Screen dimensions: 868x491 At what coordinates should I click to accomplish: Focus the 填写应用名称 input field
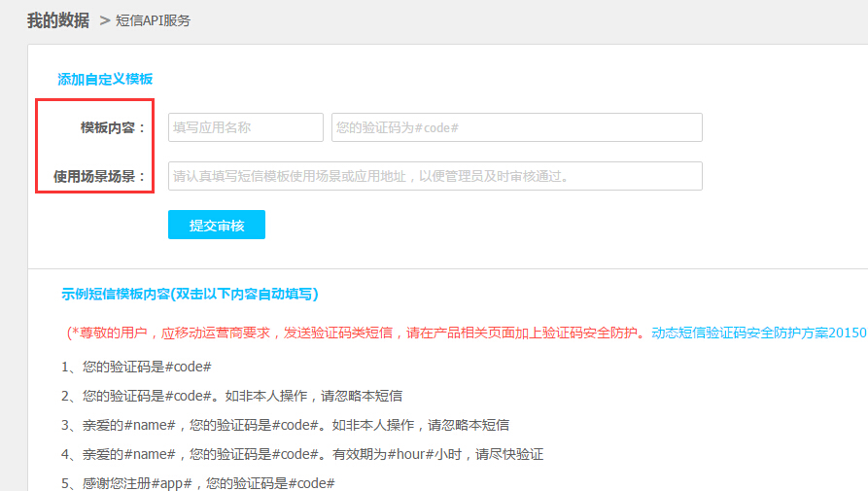pos(245,127)
